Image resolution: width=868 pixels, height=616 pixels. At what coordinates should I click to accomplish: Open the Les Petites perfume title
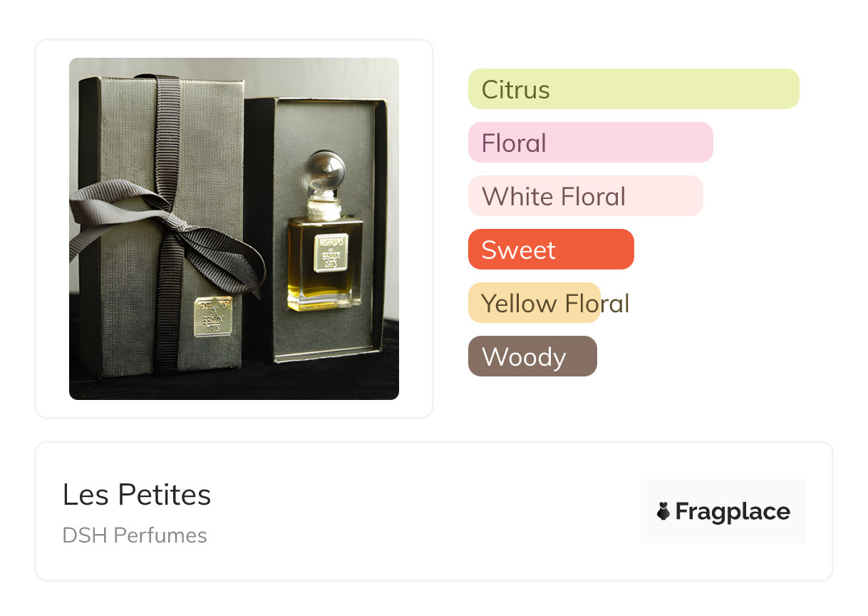click(137, 495)
